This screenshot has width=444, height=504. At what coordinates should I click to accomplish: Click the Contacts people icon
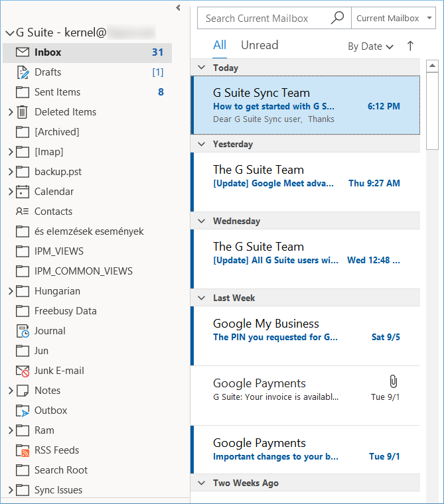pyautogui.click(x=22, y=211)
